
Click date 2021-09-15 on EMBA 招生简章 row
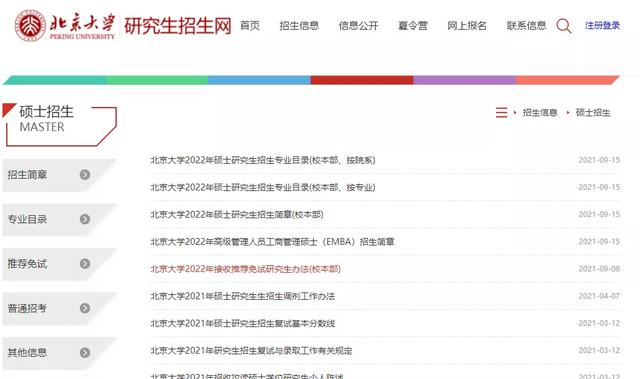coord(599,242)
